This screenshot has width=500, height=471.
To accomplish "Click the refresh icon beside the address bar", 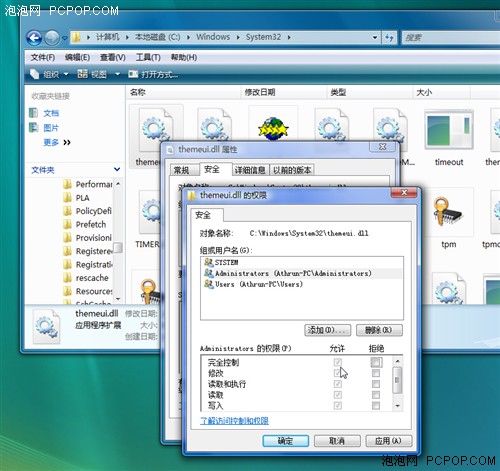I will coord(389,38).
